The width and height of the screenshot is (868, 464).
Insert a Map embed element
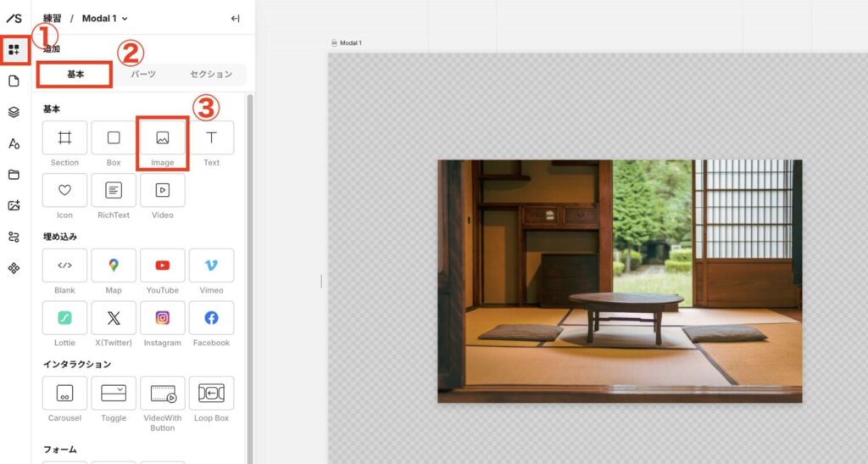[114, 266]
